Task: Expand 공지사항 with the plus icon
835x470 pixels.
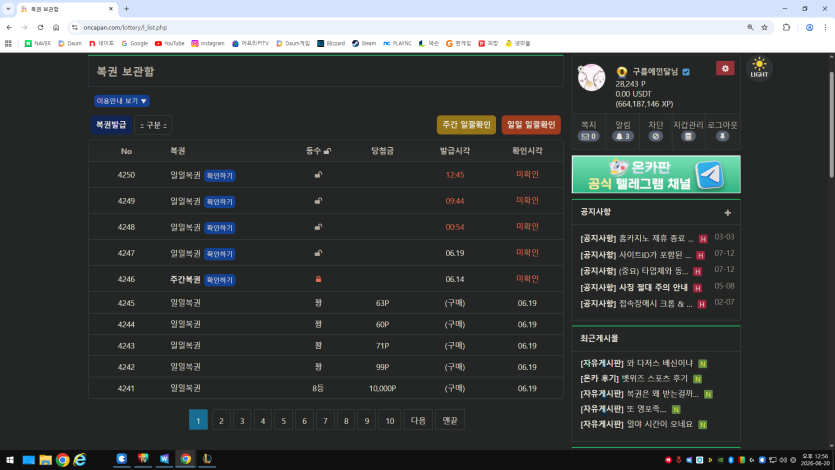Action: coord(727,213)
